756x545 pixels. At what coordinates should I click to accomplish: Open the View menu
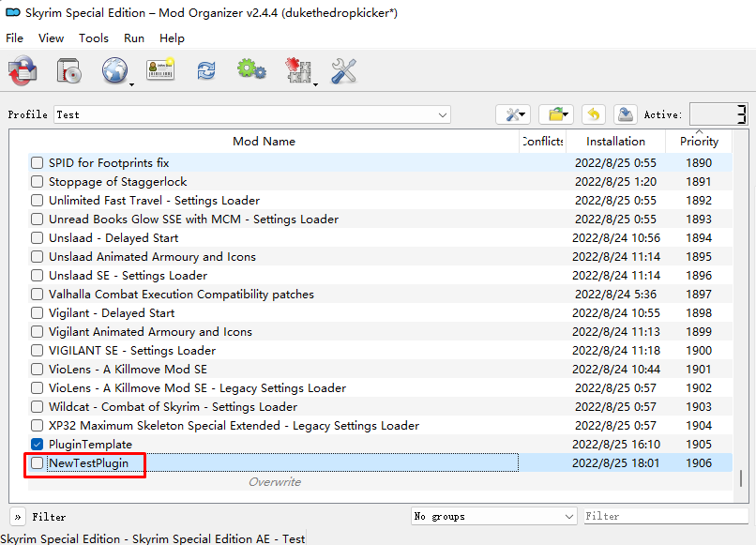point(51,38)
